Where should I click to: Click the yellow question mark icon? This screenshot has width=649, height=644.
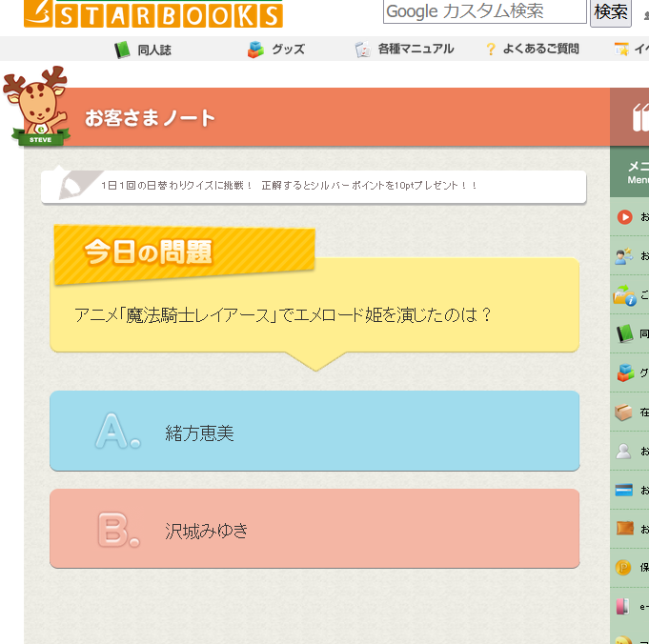click(491, 50)
